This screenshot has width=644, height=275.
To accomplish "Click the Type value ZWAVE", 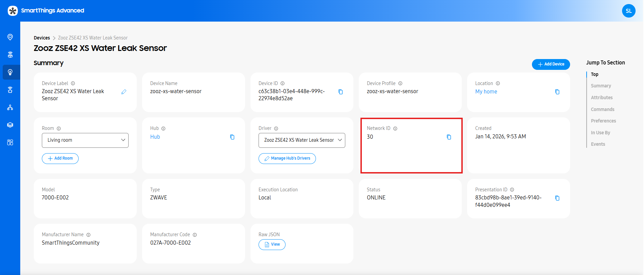I will point(159,197).
